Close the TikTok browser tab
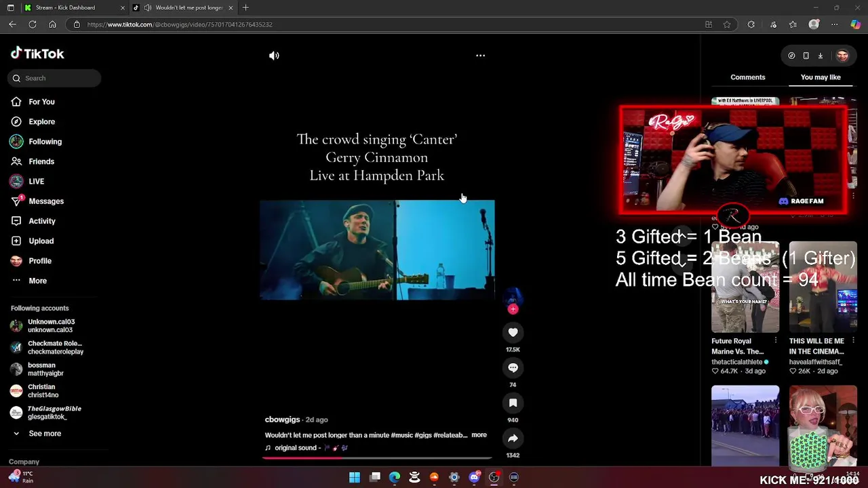Image resolution: width=868 pixels, height=488 pixels. 231,7
